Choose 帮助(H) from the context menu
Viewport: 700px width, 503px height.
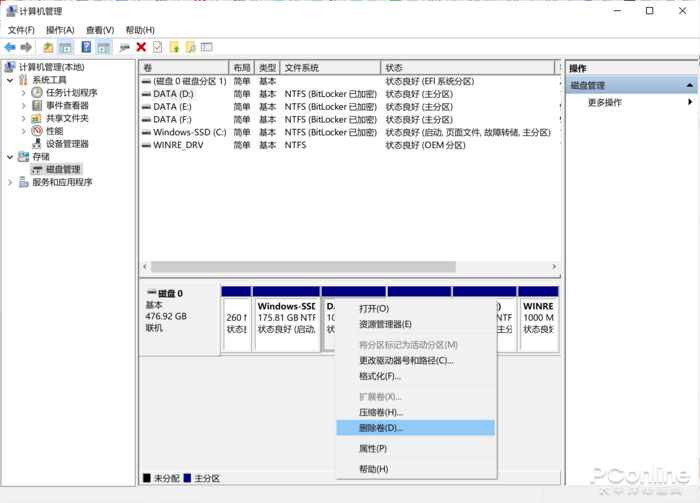click(x=416, y=469)
